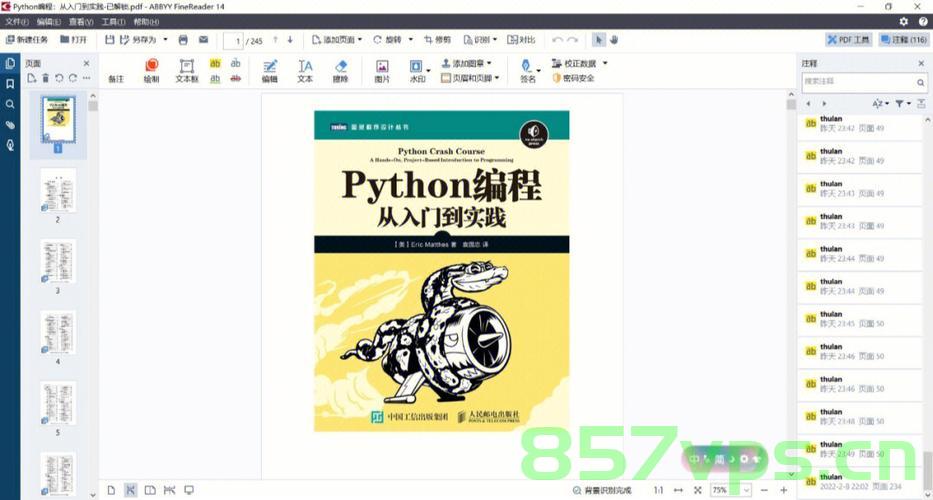Rotate page left in Pages panel
The width and height of the screenshot is (933, 500).
[x=59, y=78]
